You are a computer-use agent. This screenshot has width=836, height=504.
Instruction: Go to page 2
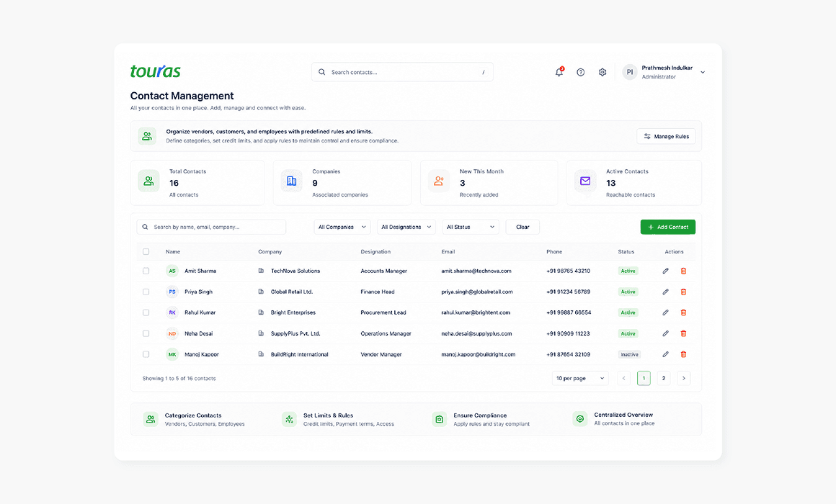pos(663,378)
